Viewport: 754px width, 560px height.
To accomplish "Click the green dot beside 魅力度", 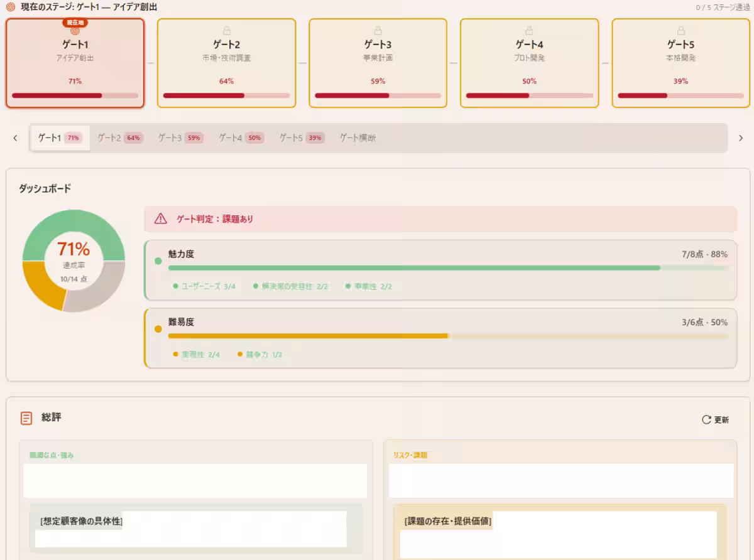I will [158, 260].
